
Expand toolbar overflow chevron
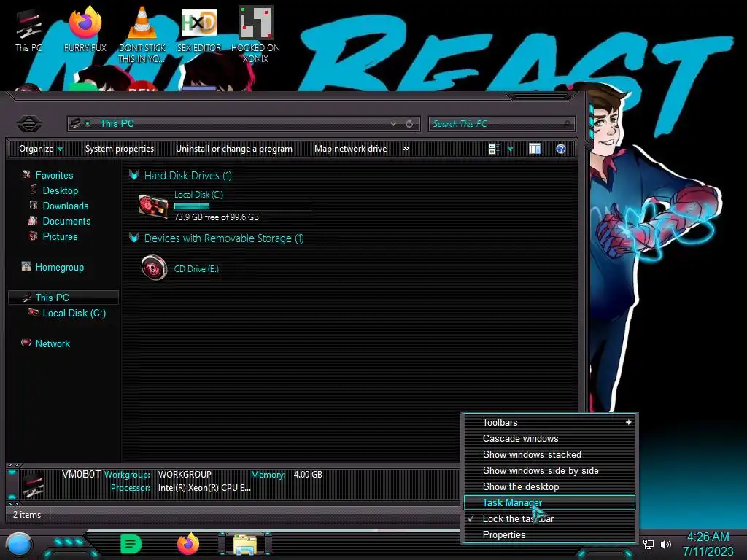(406, 149)
